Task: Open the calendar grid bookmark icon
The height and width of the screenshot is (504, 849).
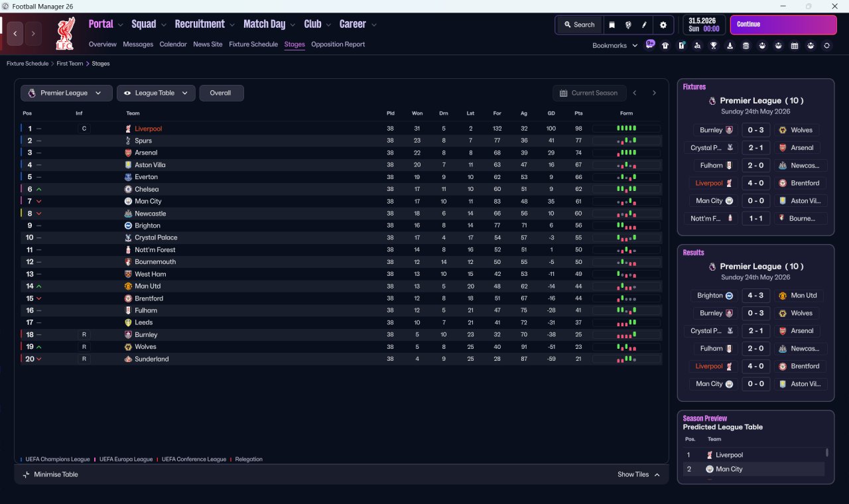Action: coord(795,46)
